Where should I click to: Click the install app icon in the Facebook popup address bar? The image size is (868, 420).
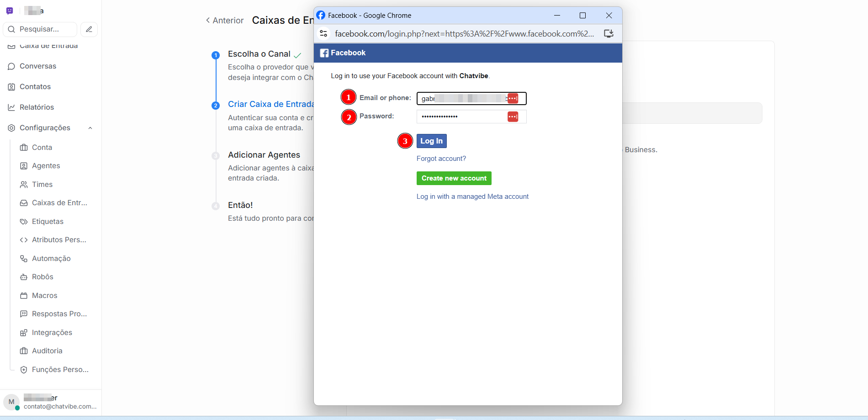pyautogui.click(x=609, y=33)
